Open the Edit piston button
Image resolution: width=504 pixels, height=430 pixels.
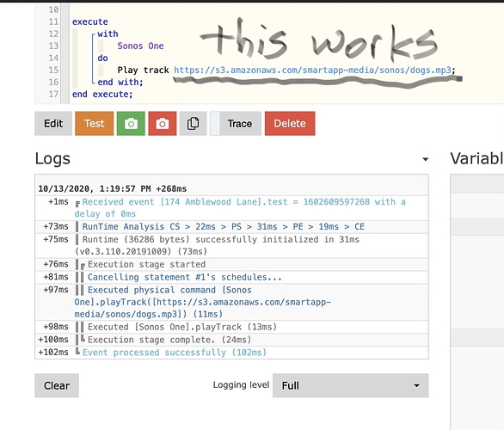tap(53, 123)
